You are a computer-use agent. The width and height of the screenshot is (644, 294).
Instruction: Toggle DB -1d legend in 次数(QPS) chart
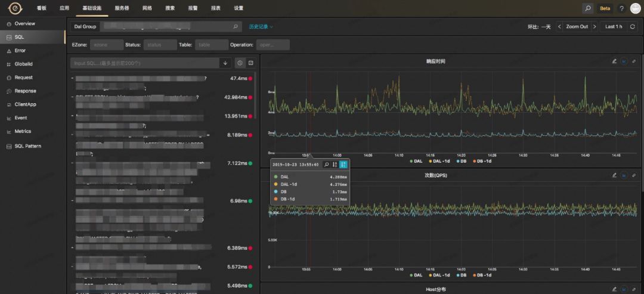[x=482, y=275]
